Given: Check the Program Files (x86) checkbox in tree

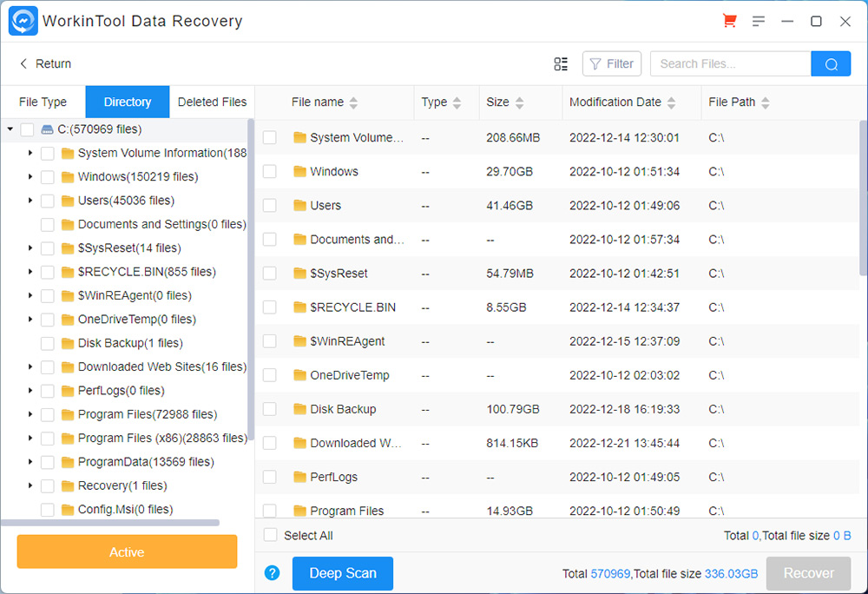Looking at the screenshot, I should point(48,439).
